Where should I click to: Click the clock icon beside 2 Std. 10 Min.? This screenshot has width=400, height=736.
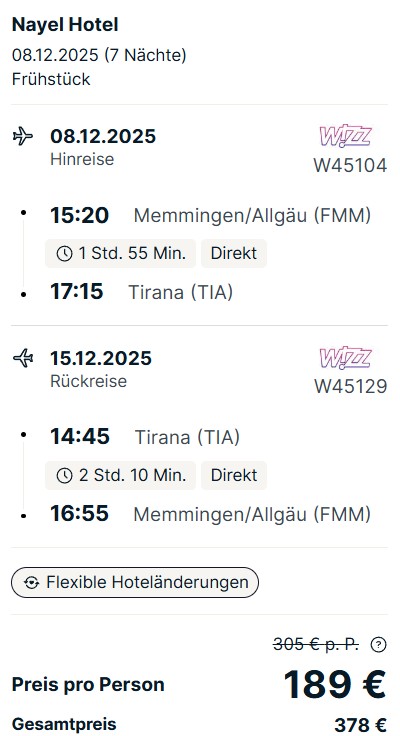pos(64,475)
